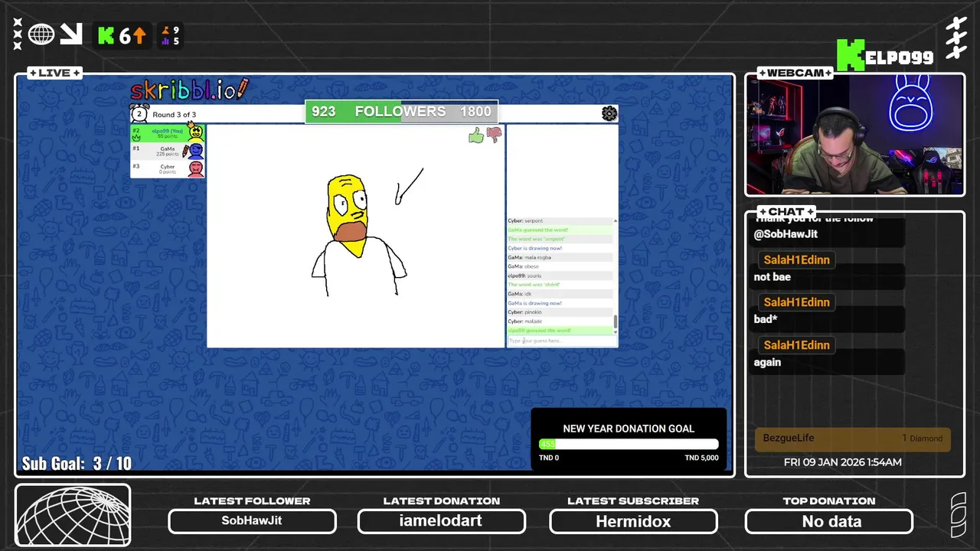Screen dimensions: 980x551
Task: Select the GaMa 225 points player row
Action: click(x=167, y=151)
